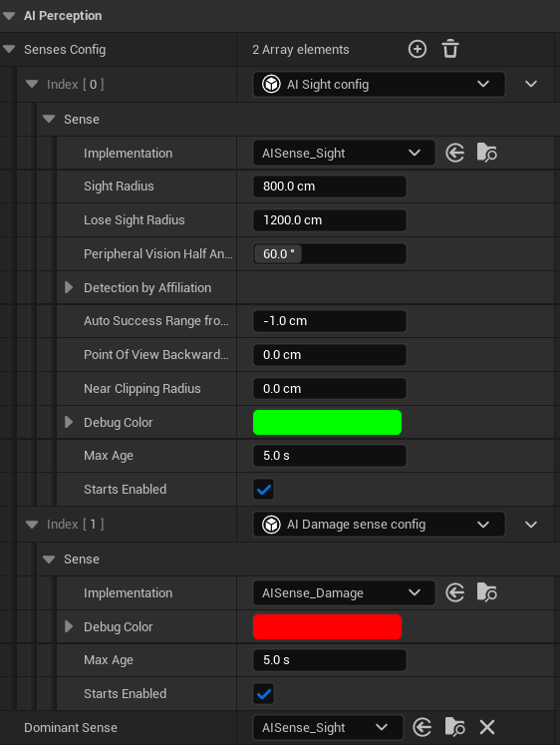Click the Dominant Sense label
The height and width of the screenshot is (745, 560).
click(x=71, y=727)
